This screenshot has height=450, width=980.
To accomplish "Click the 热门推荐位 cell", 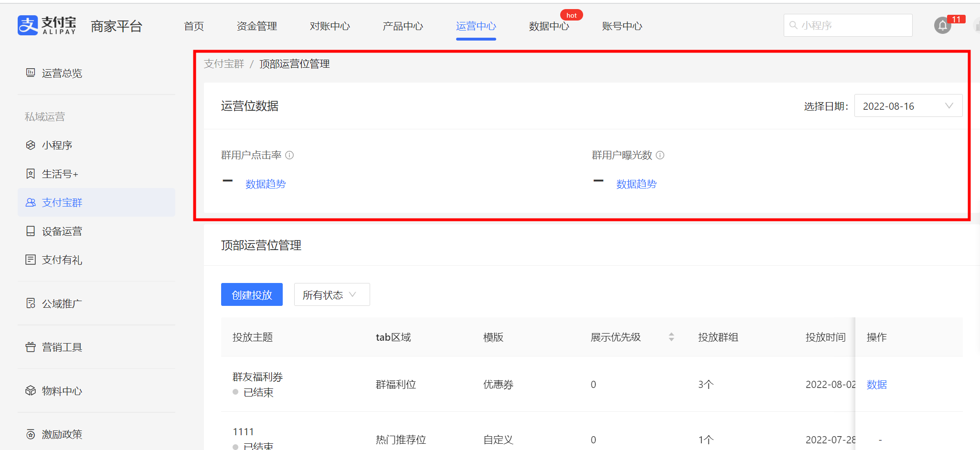I will pos(401,440).
